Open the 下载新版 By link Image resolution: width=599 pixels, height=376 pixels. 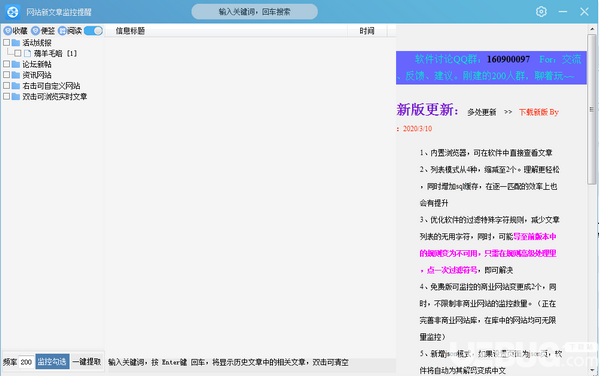click(539, 112)
